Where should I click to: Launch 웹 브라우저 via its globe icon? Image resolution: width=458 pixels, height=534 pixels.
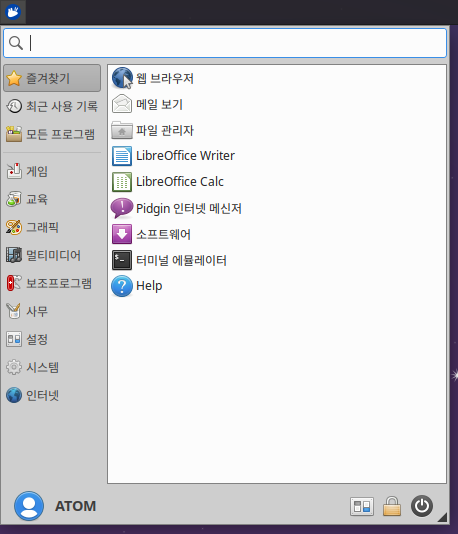pos(122,78)
